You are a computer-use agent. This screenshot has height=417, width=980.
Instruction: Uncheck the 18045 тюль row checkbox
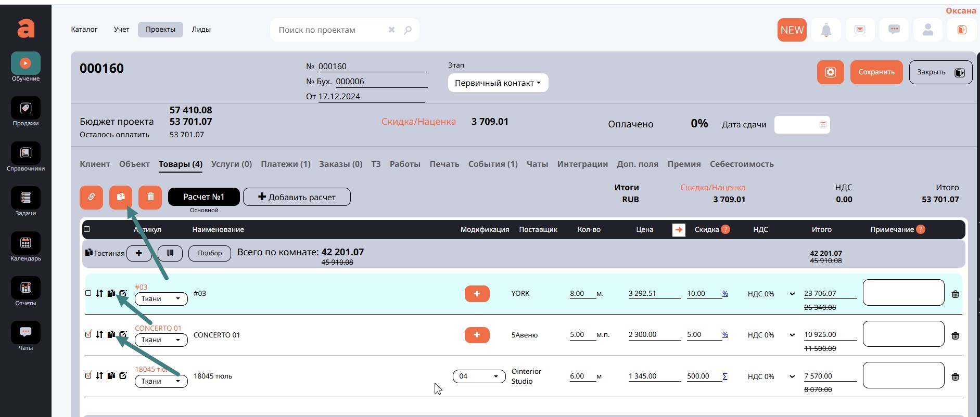(88, 375)
